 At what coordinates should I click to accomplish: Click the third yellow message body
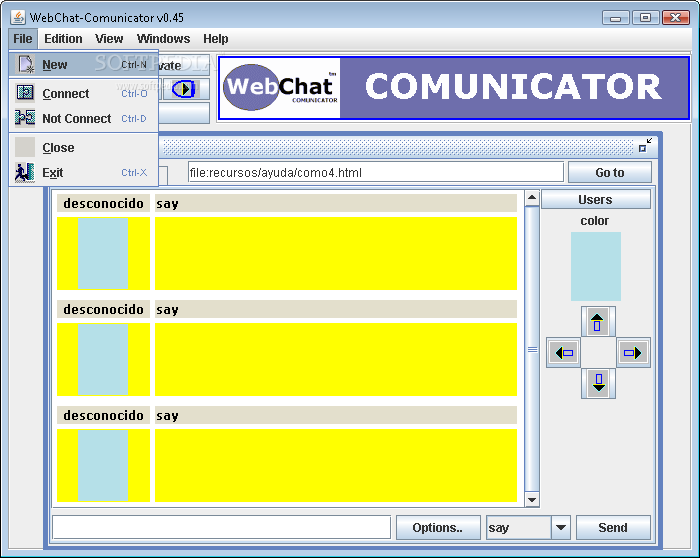(x=336, y=465)
